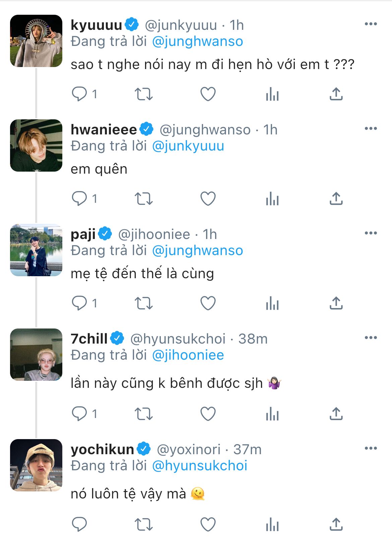Open 7chill's profile picture
Image resolution: width=392 pixels, height=540 pixels.
(36, 355)
